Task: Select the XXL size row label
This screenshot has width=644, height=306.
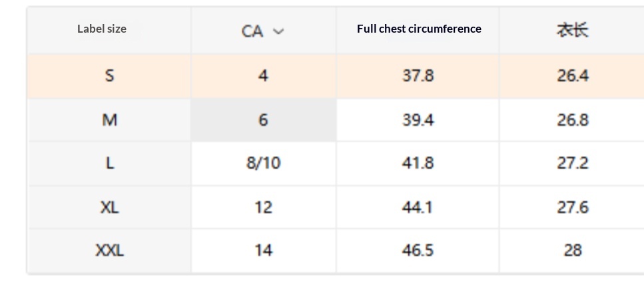Action: coord(109,251)
